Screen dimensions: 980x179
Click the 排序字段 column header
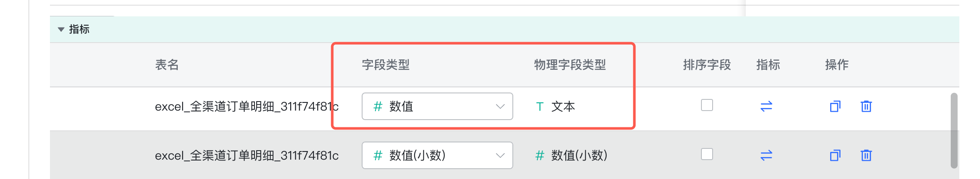click(x=707, y=65)
